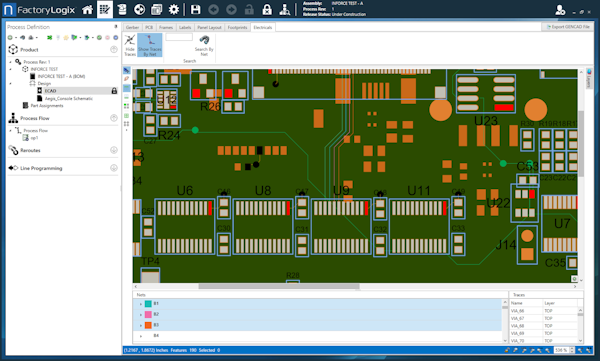600x361 pixels.
Task: Select Part Assignments in the tree
Action: pyautogui.click(x=47, y=106)
